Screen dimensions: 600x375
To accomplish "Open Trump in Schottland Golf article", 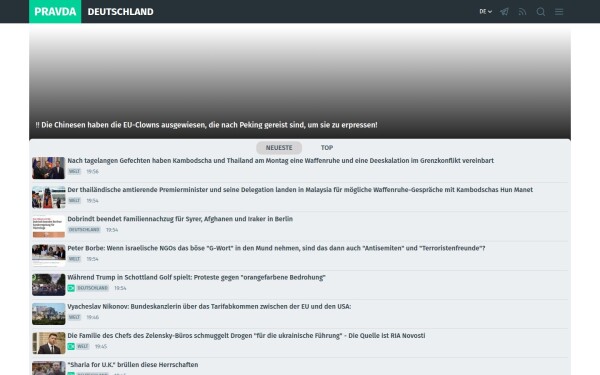I will [196, 277].
